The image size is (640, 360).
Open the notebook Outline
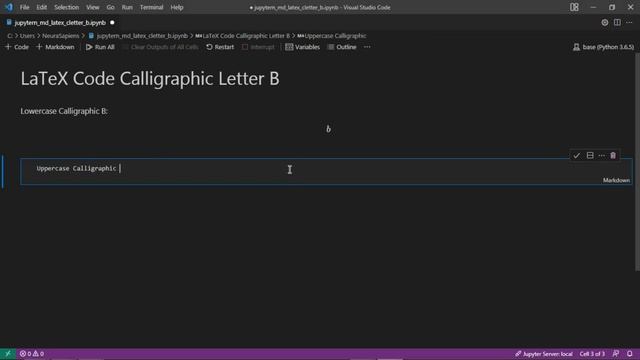tap(342, 47)
